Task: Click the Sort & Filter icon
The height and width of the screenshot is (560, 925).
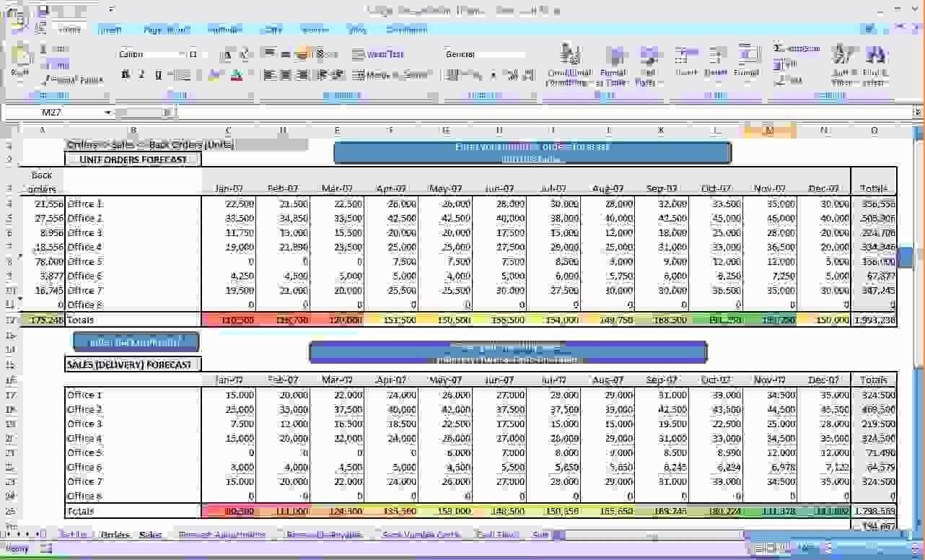Action: point(841,64)
